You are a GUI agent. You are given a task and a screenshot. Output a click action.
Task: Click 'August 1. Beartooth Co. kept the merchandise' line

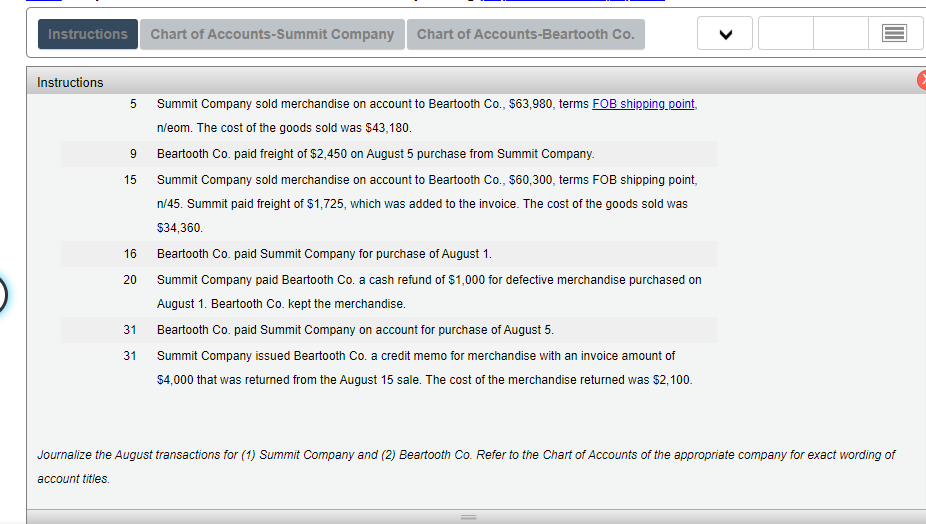pyautogui.click(x=281, y=304)
